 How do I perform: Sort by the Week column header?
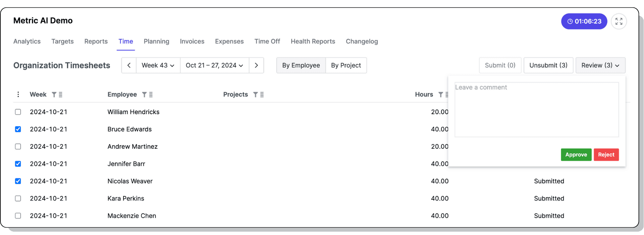pos(38,94)
